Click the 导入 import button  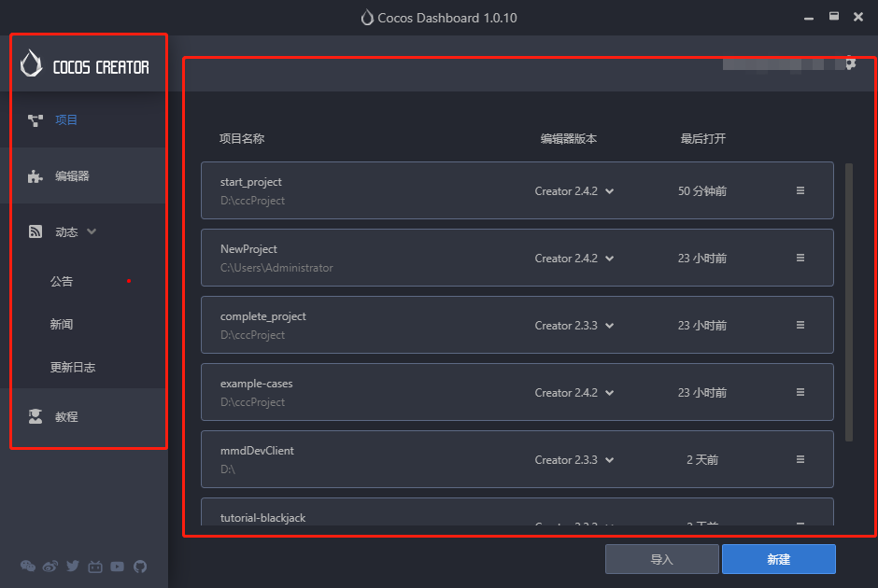(x=662, y=559)
